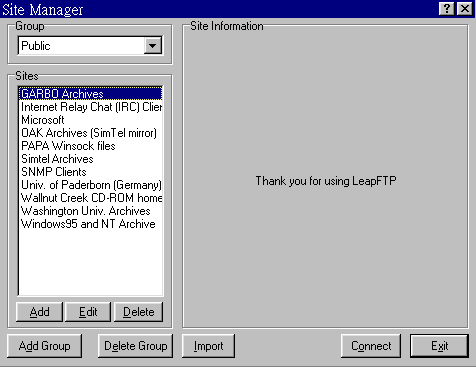Select GARBO Archives site

point(90,94)
